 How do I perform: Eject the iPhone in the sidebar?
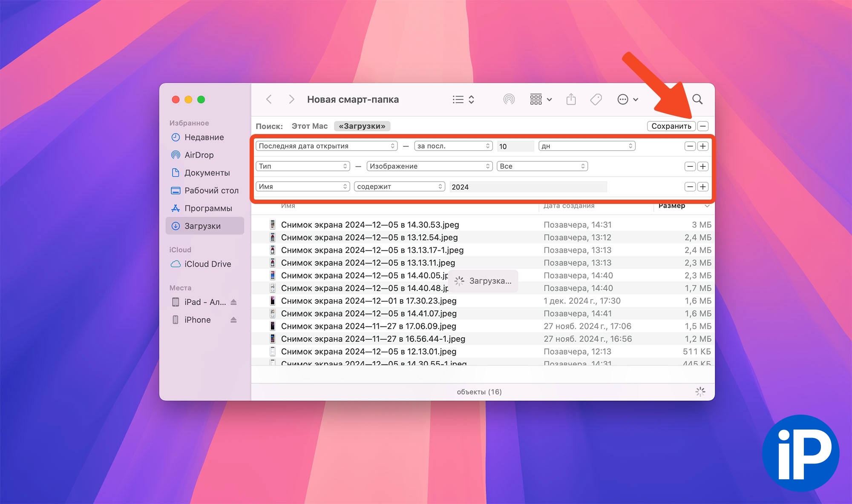233,320
